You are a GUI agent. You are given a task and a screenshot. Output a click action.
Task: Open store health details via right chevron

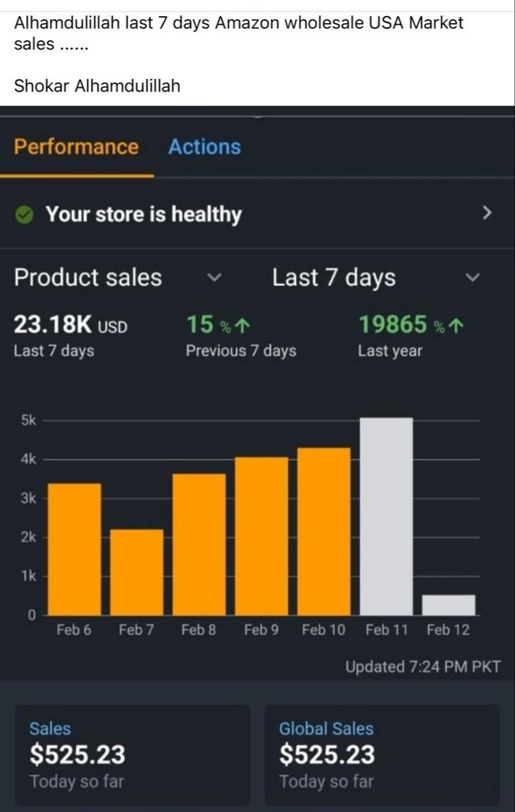tap(486, 212)
